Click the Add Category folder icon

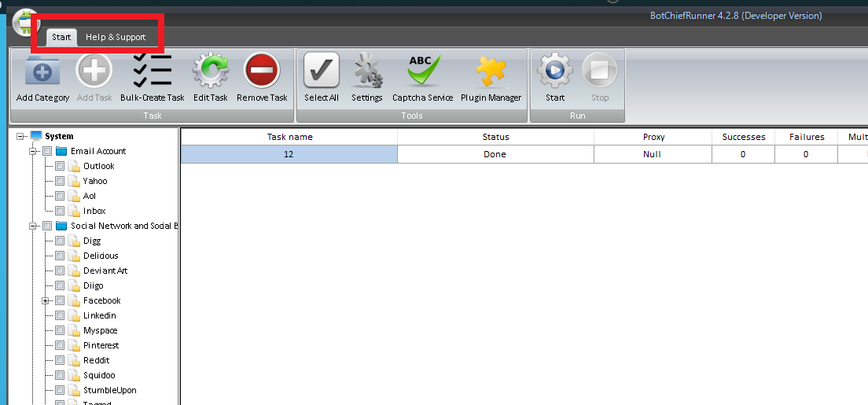click(42, 72)
